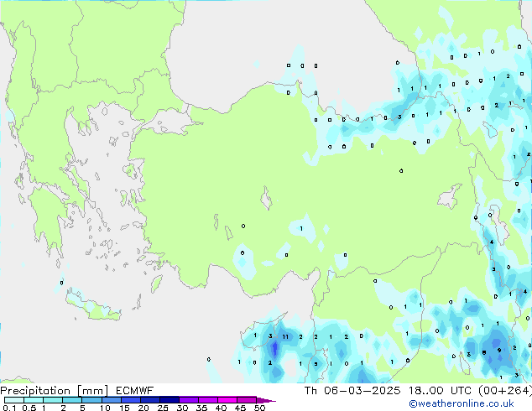The image size is (532, 411).
Task: Click the legend scale label 10
Action: 105,408
